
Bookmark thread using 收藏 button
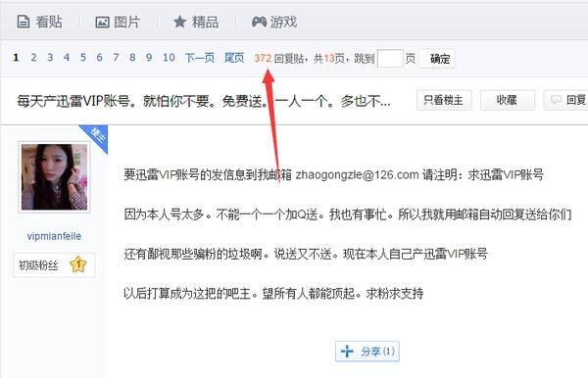pos(508,100)
